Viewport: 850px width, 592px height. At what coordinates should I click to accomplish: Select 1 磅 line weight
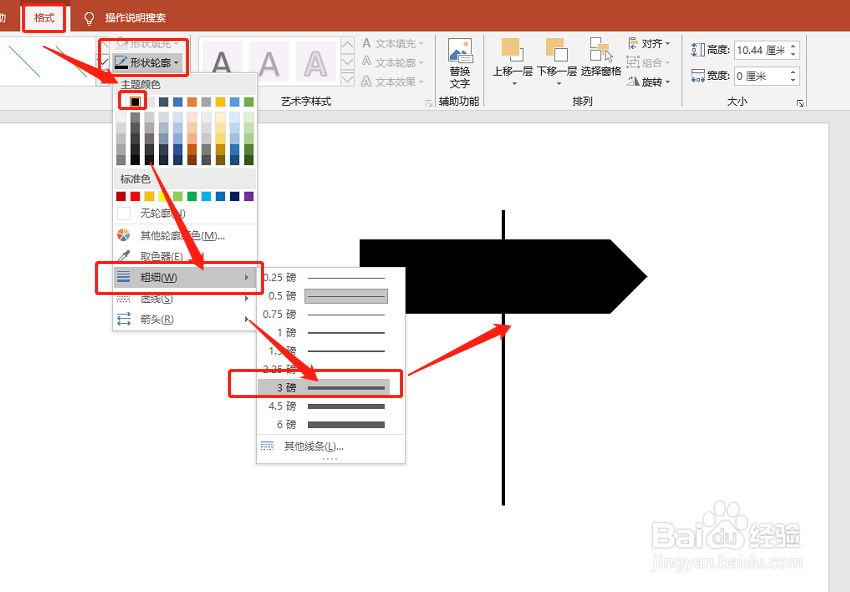(331, 333)
